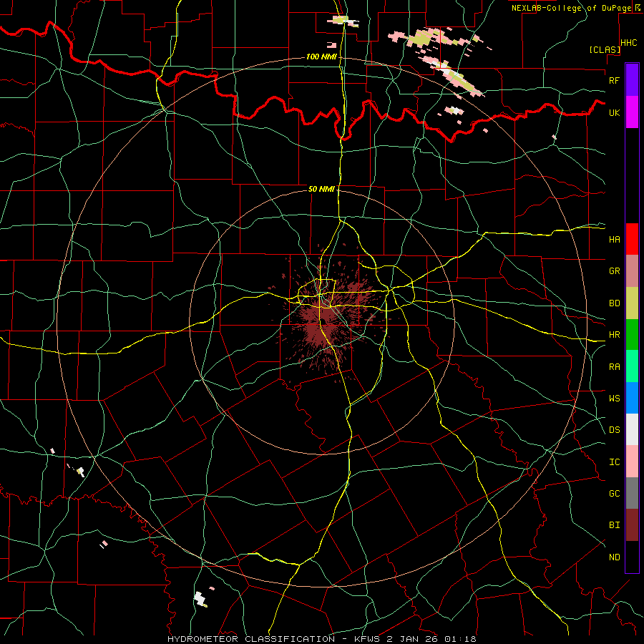Click the RA light green legend swatch
The height and width of the screenshot is (644, 644).
(632, 366)
